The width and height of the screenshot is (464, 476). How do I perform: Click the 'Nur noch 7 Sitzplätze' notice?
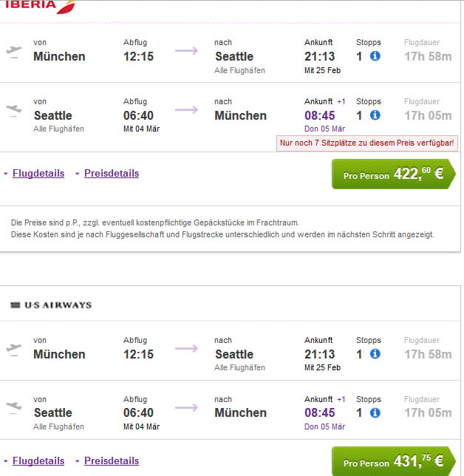click(367, 143)
